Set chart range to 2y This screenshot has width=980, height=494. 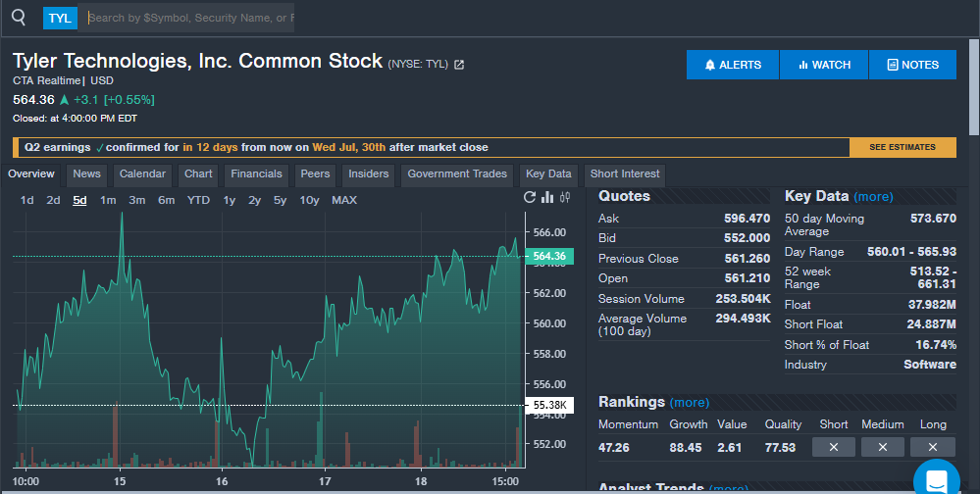pyautogui.click(x=254, y=201)
